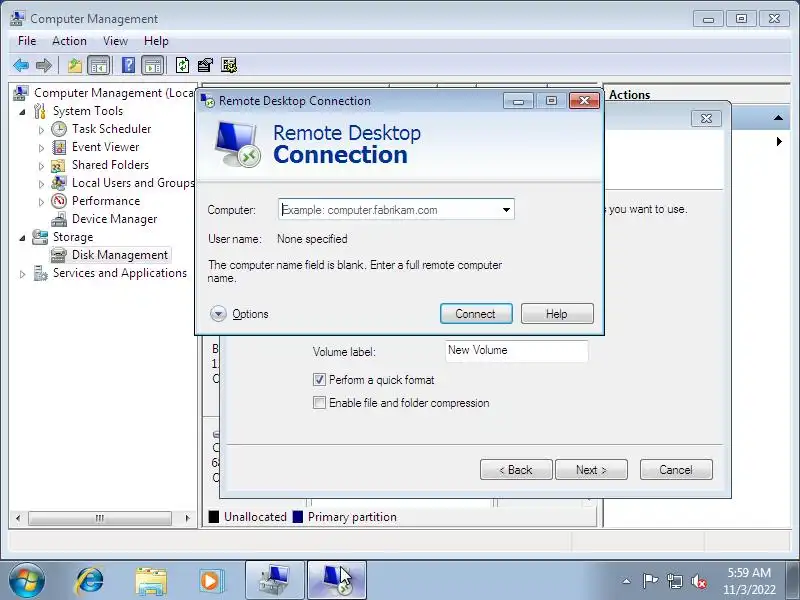
Task: Click the Up one level folder icon
Action: point(75,65)
